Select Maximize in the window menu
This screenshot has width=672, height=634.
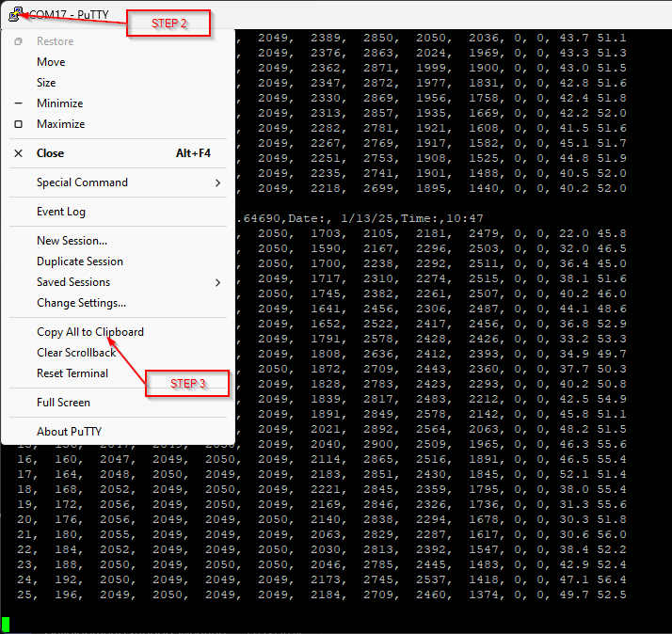(61, 124)
